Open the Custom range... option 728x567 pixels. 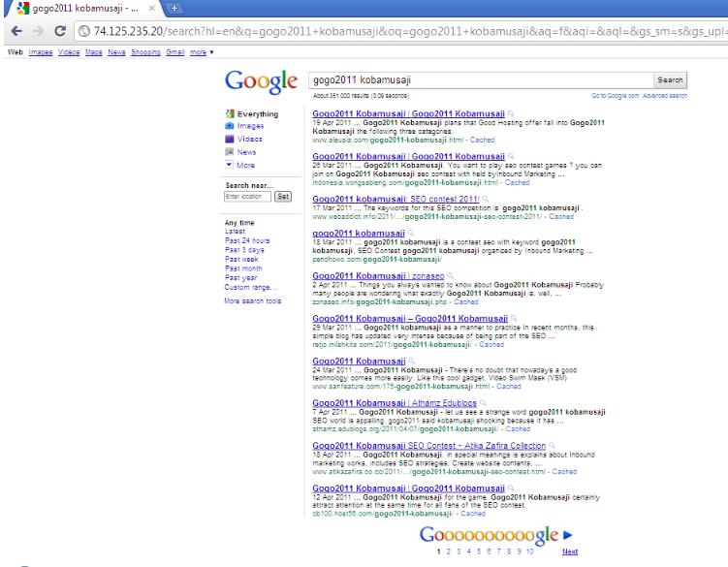pyautogui.click(x=250, y=287)
